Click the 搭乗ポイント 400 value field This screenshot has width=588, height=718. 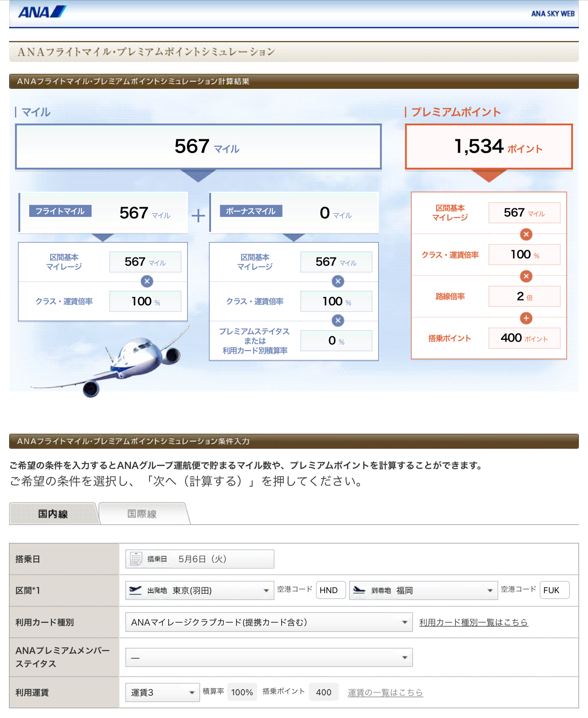[x=324, y=692]
